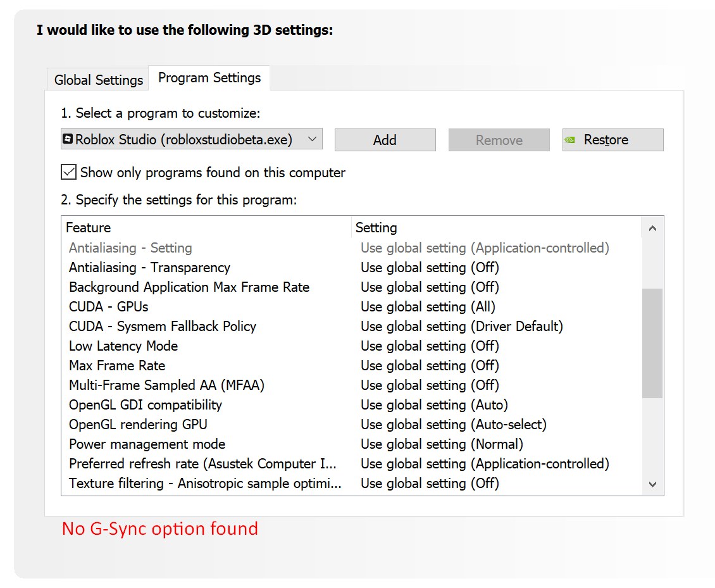Open OpenGL GDI compatibility setting (Auto)

click(x=434, y=404)
